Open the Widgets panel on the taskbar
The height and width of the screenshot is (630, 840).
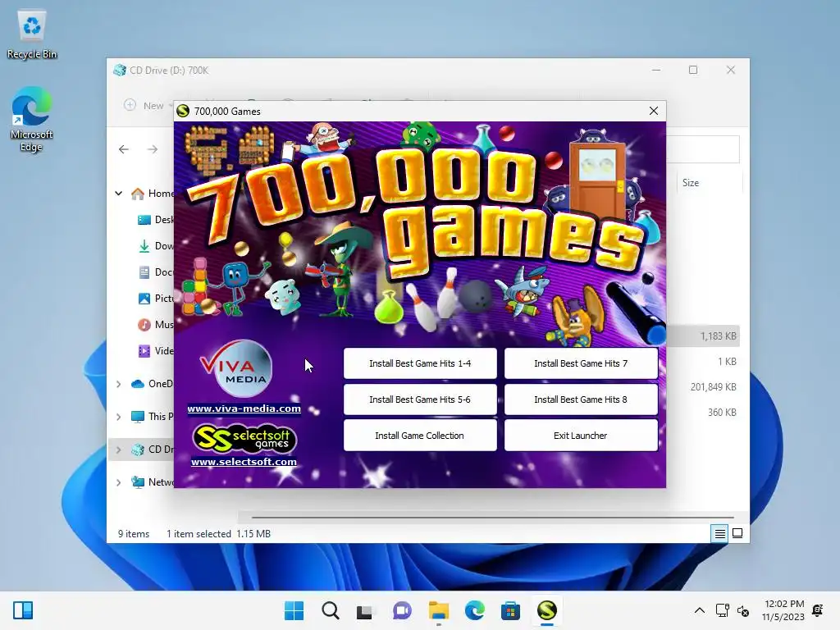coord(22,610)
